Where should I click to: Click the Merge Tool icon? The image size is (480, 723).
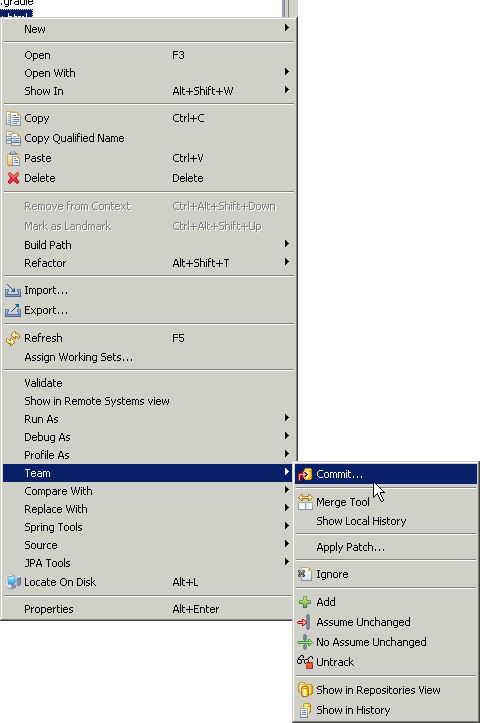[x=305, y=502]
